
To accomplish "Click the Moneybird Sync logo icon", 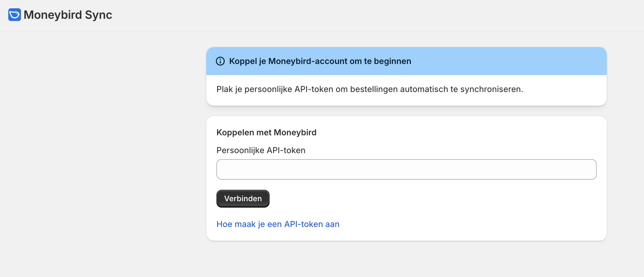I will [x=14, y=15].
